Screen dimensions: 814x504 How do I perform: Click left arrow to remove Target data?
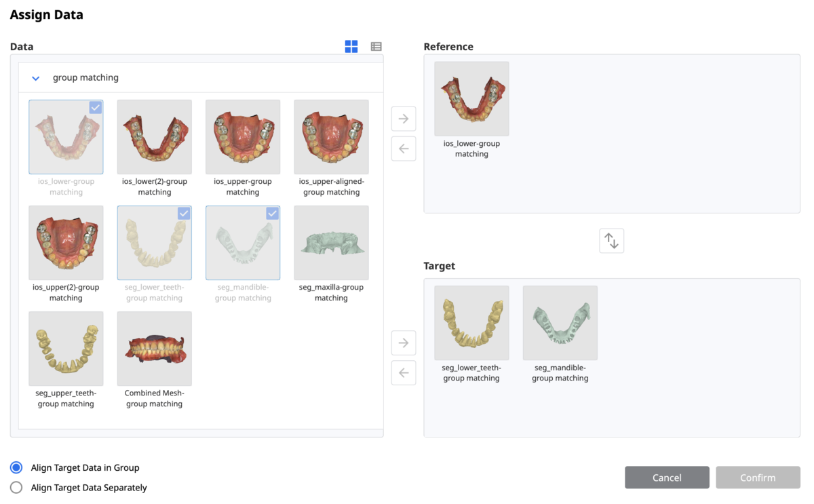pyautogui.click(x=404, y=372)
